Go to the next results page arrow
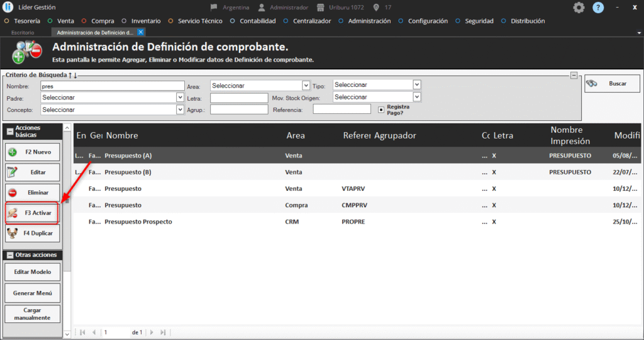 coord(152,332)
